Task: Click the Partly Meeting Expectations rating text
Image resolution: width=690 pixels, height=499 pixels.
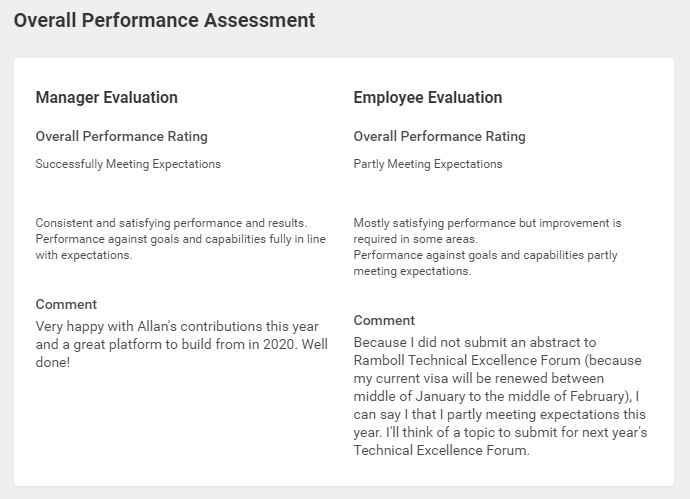Action: tap(428, 164)
